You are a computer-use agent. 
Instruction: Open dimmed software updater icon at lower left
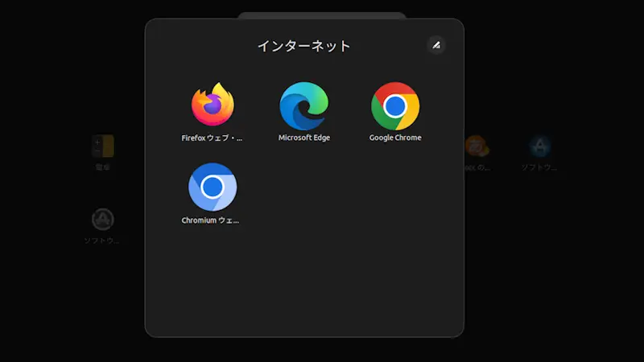pyautogui.click(x=103, y=219)
